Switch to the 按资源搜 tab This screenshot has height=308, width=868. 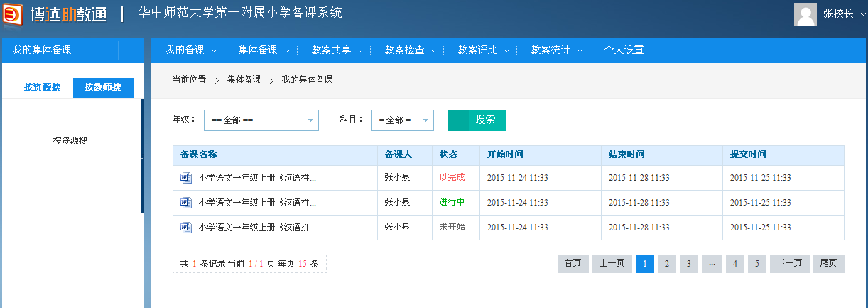point(43,87)
